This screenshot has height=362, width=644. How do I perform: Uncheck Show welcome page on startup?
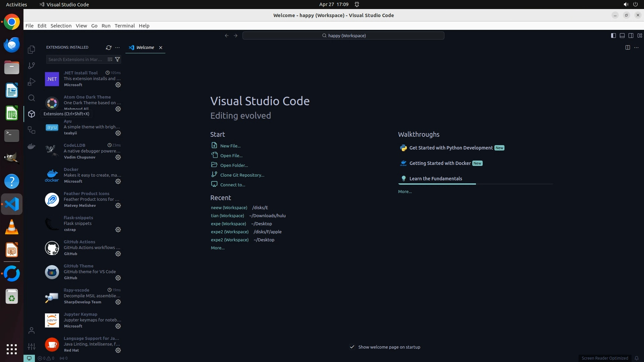[352, 347]
